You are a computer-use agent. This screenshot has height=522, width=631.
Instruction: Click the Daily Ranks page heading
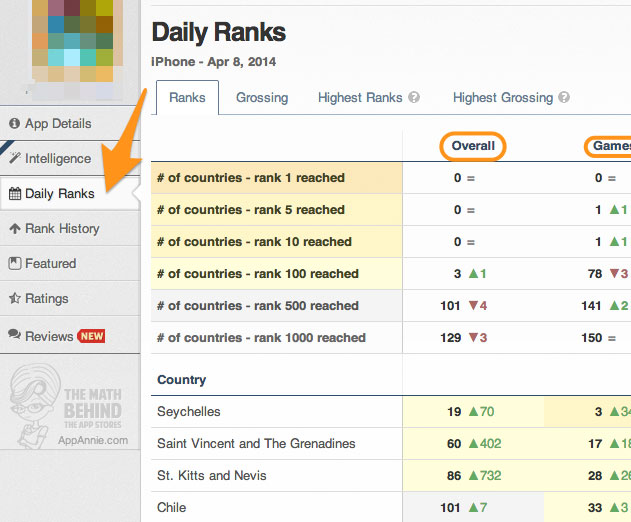tap(219, 32)
